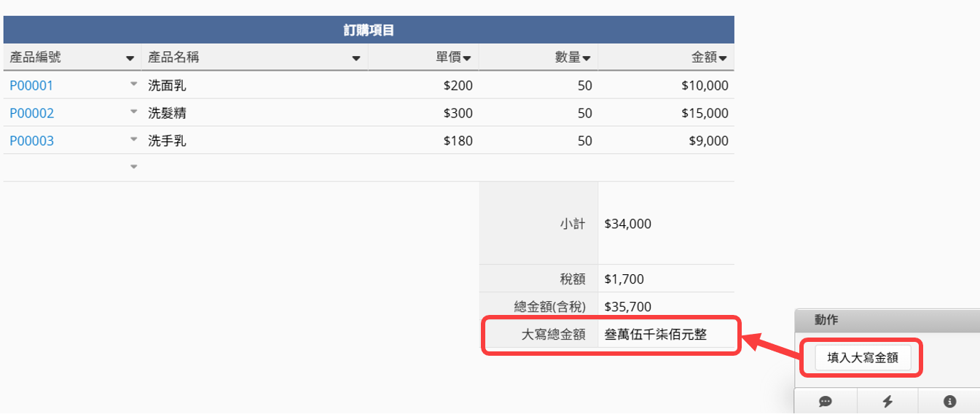Click the speech bubble comments icon
The image size is (980, 417).
pyautogui.click(x=826, y=402)
